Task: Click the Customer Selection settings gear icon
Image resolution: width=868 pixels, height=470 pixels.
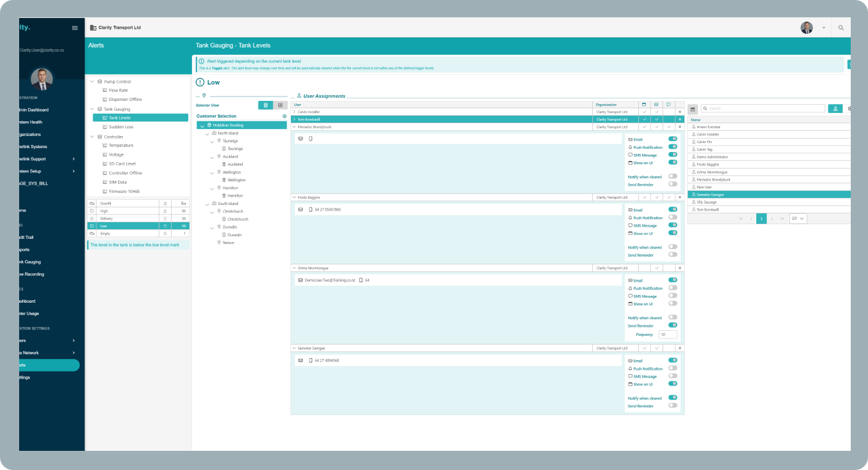Action: pos(284,116)
